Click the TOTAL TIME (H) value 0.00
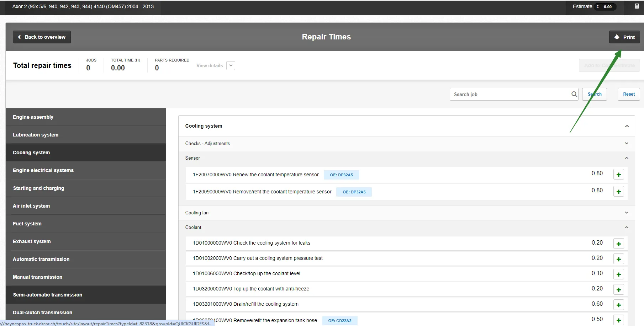644x326 pixels. pos(118,68)
